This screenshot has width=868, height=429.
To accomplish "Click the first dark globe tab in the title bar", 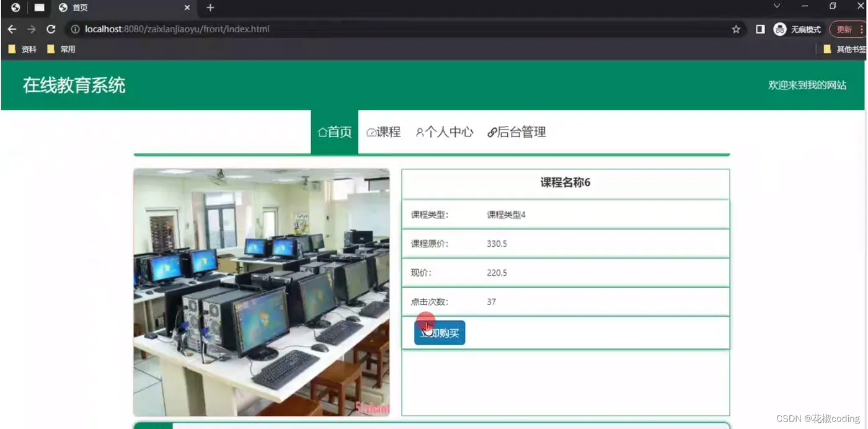I will point(15,8).
